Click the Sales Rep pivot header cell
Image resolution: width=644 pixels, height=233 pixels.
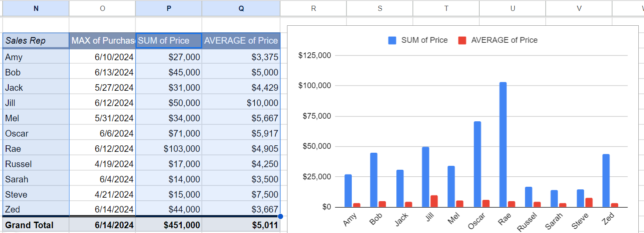pyautogui.click(x=36, y=41)
